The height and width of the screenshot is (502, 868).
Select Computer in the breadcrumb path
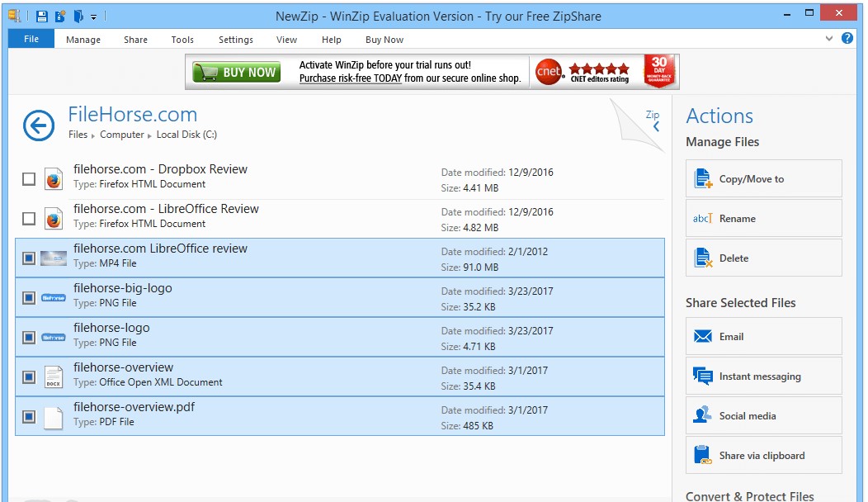pos(122,135)
